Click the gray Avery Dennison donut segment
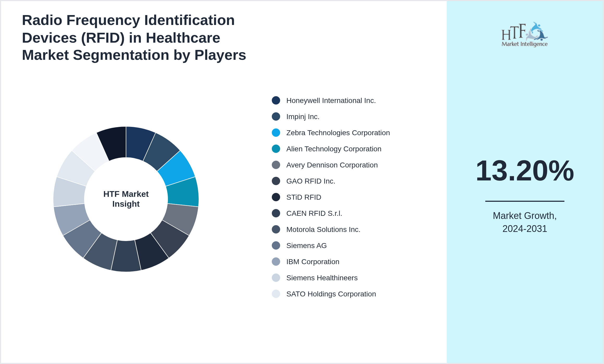Viewport: 604px width, 364px height. [x=181, y=218]
